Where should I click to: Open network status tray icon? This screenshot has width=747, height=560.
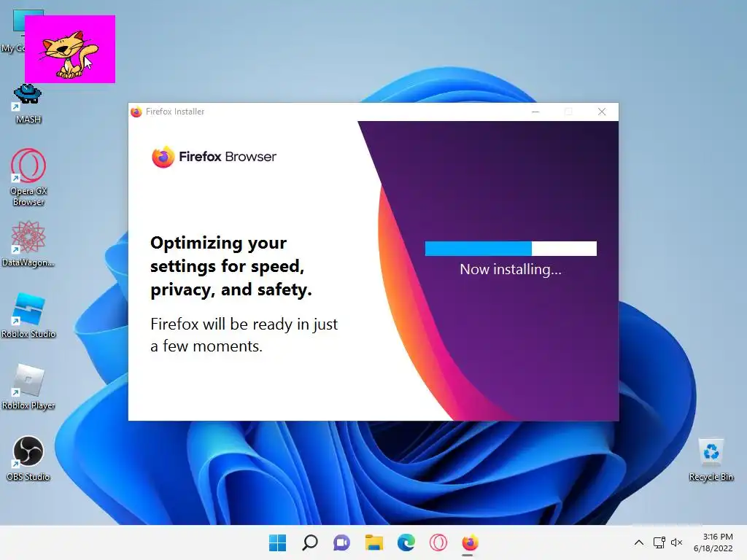click(659, 542)
